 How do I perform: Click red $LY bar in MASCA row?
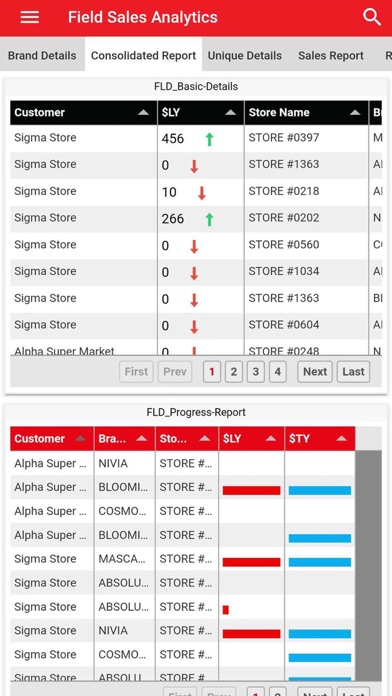[x=251, y=562]
